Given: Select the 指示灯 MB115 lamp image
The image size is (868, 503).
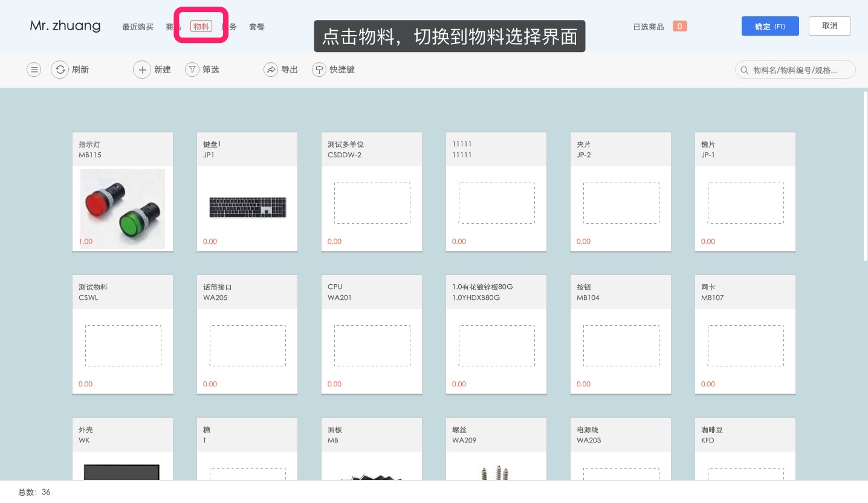Looking at the screenshot, I should 123,209.
